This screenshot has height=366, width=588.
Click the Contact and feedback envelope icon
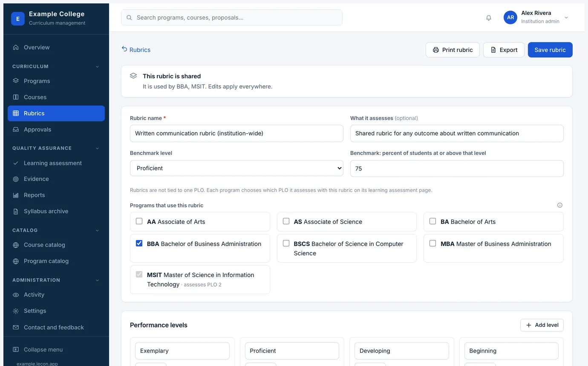tap(16, 327)
